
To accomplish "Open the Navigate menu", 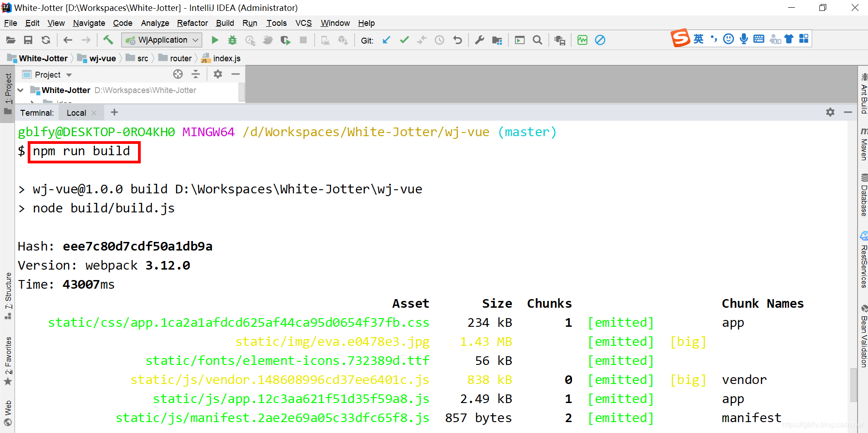I will 89,23.
